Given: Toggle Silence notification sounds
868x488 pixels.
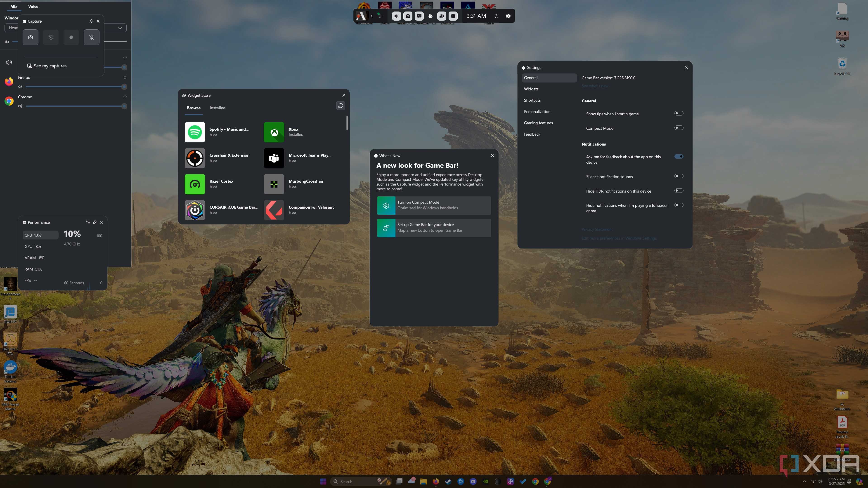Looking at the screenshot, I should 679,176.
